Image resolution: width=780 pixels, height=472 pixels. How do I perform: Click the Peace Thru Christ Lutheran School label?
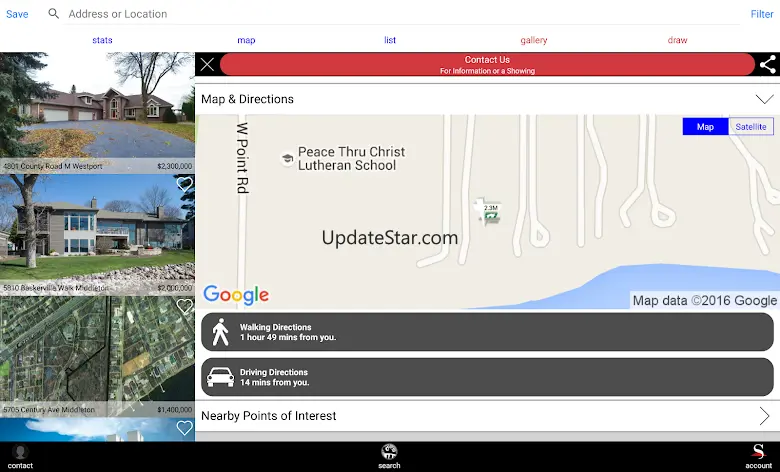click(x=351, y=159)
